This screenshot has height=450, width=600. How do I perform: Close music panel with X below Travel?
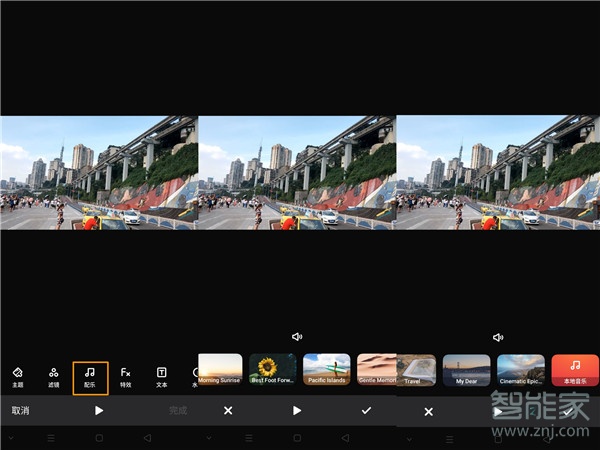tap(428, 411)
